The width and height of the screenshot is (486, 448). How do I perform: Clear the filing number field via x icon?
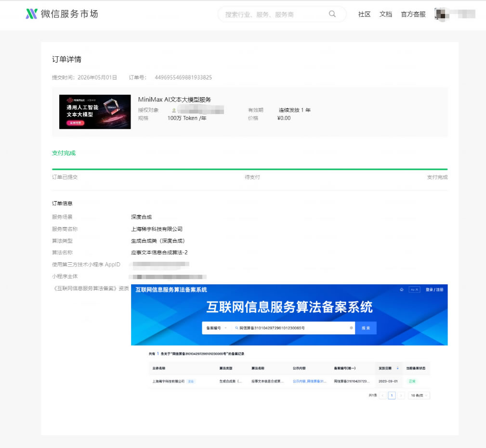(351, 328)
